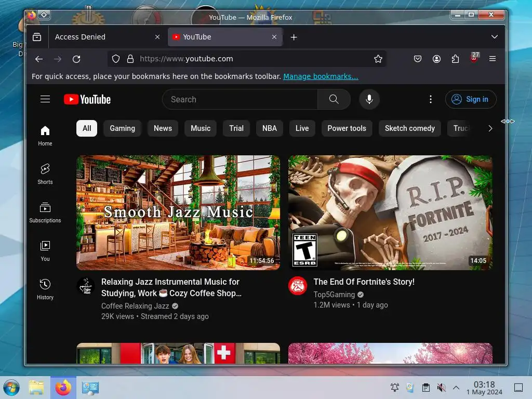Screen dimensions: 532x399
Task: Open tracking protection shield icon
Action: pos(116,59)
